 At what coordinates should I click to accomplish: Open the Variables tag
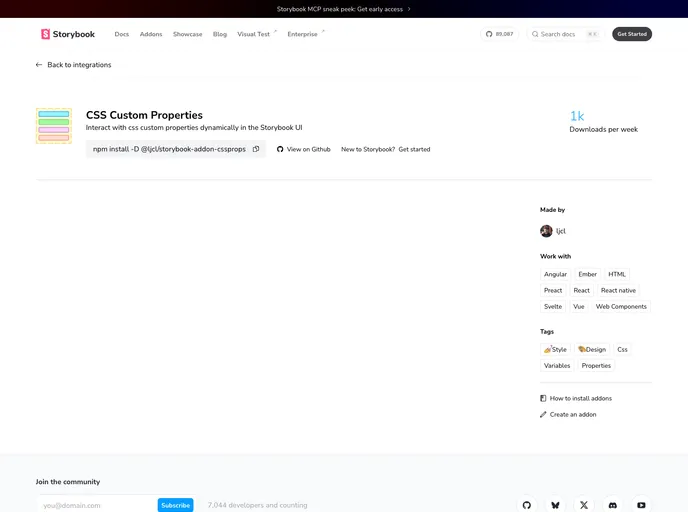557,365
